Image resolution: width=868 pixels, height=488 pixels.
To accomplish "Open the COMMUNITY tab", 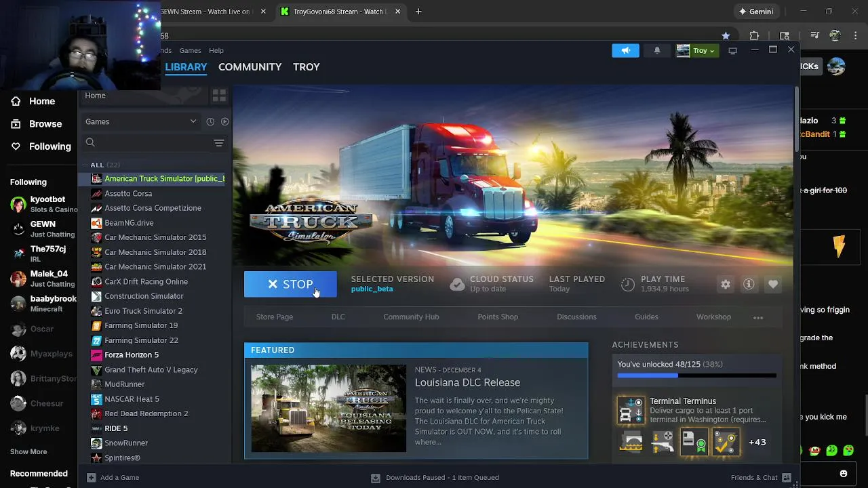I will tap(250, 67).
